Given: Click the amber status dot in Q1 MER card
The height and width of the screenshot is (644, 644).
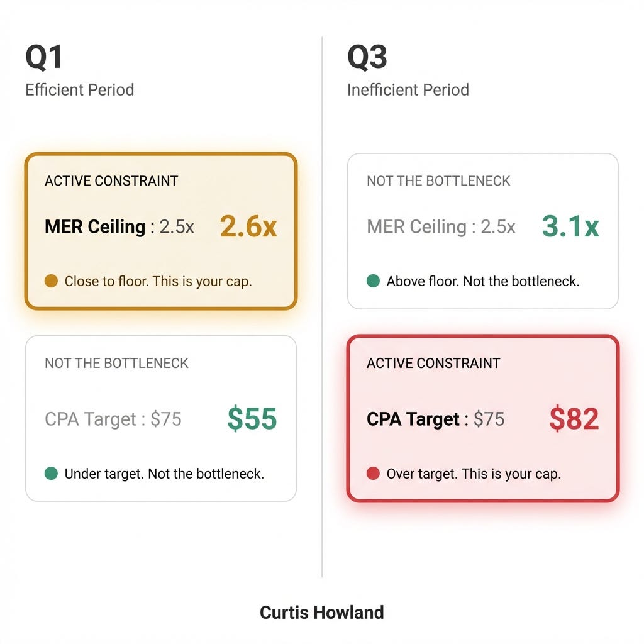Looking at the screenshot, I should [51, 281].
